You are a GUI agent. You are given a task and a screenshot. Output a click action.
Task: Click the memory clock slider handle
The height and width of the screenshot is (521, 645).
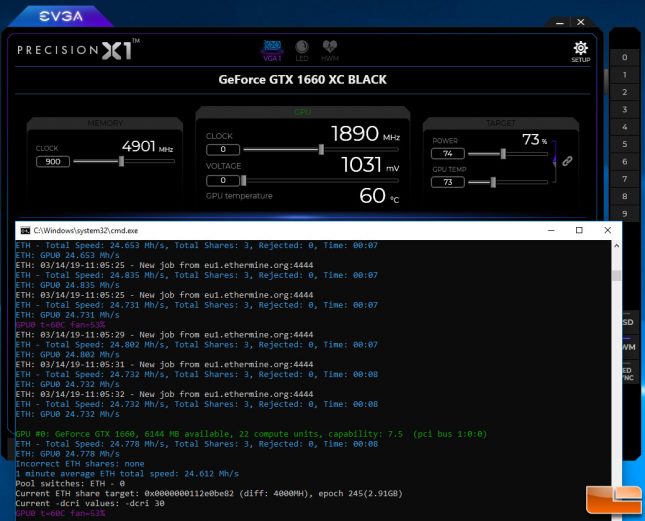(121, 161)
